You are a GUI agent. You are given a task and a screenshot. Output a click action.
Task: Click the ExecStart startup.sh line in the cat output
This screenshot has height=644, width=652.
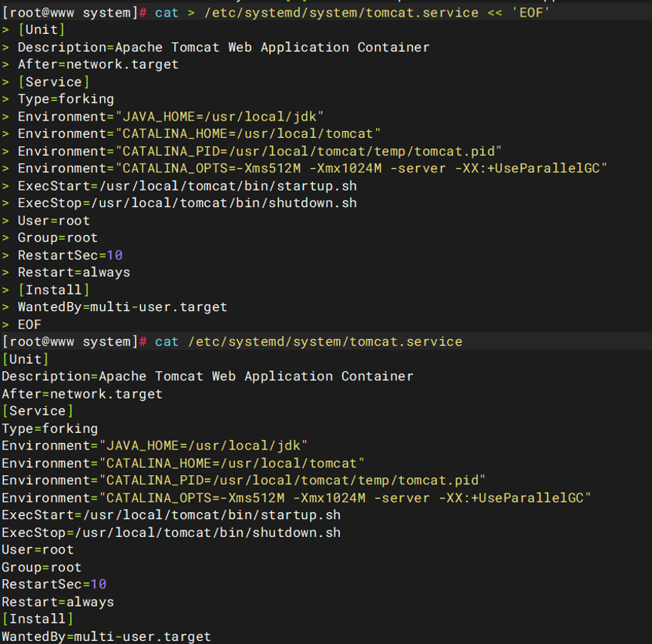coord(171,514)
